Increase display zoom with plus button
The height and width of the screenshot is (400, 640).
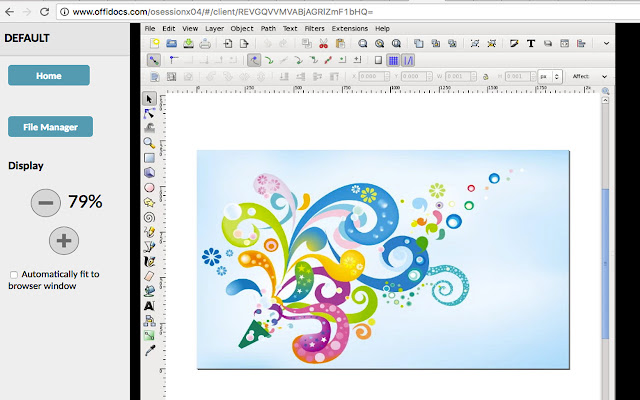64,241
